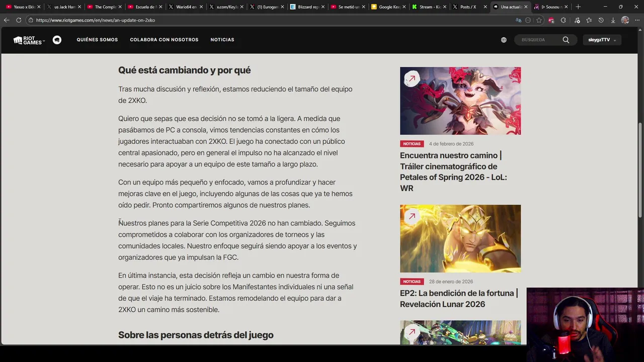Screen dimensions: 644x362
Task: Click the 'Qué está cambiando y por qué' heading
Action: click(x=184, y=70)
